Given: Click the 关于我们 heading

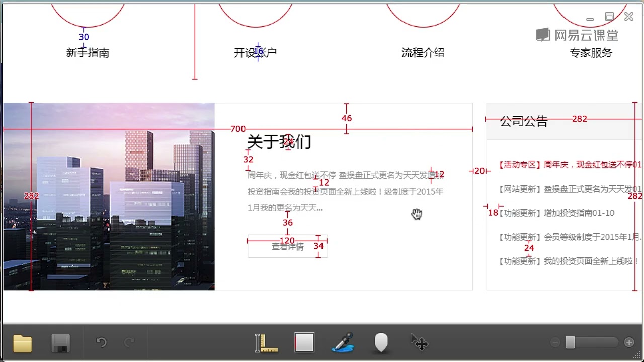Looking at the screenshot, I should (279, 142).
